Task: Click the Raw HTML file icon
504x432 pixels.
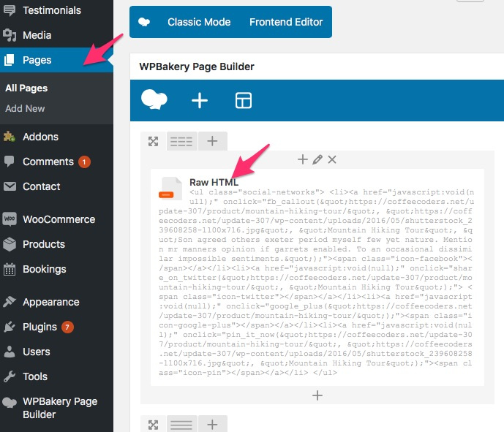Action: (170, 188)
